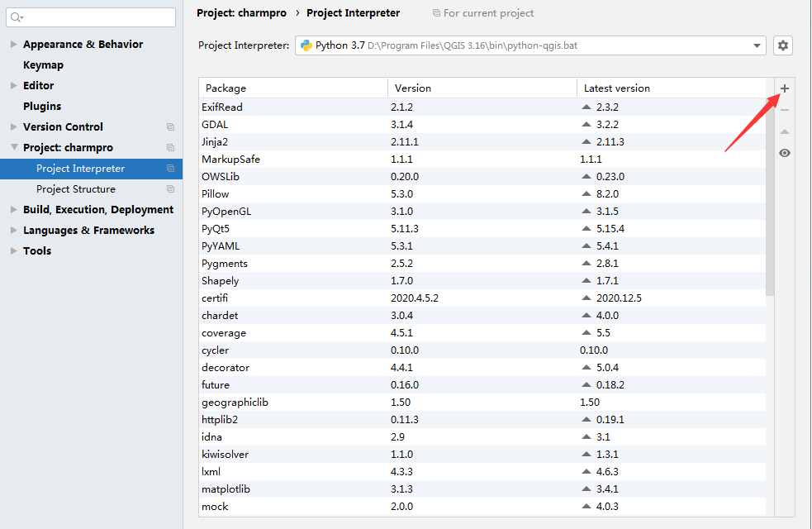This screenshot has height=529, width=812.
Task: Click PyQt5 version 5.11.3 cell
Action: [x=405, y=228]
